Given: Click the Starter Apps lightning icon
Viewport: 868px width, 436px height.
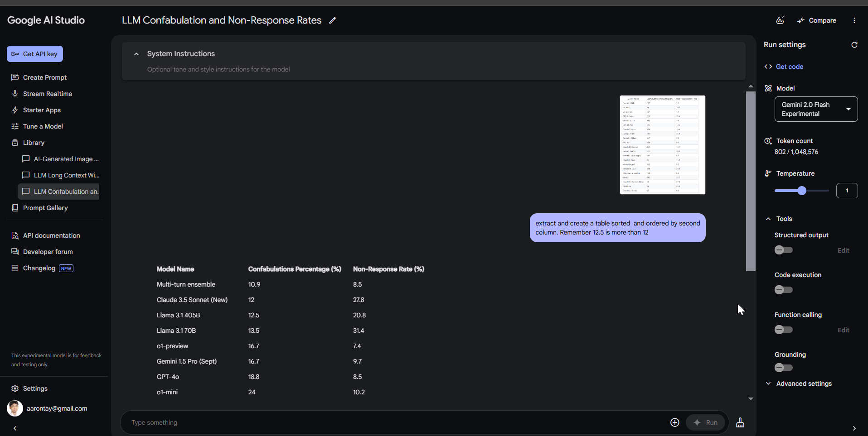Looking at the screenshot, I should tap(15, 110).
